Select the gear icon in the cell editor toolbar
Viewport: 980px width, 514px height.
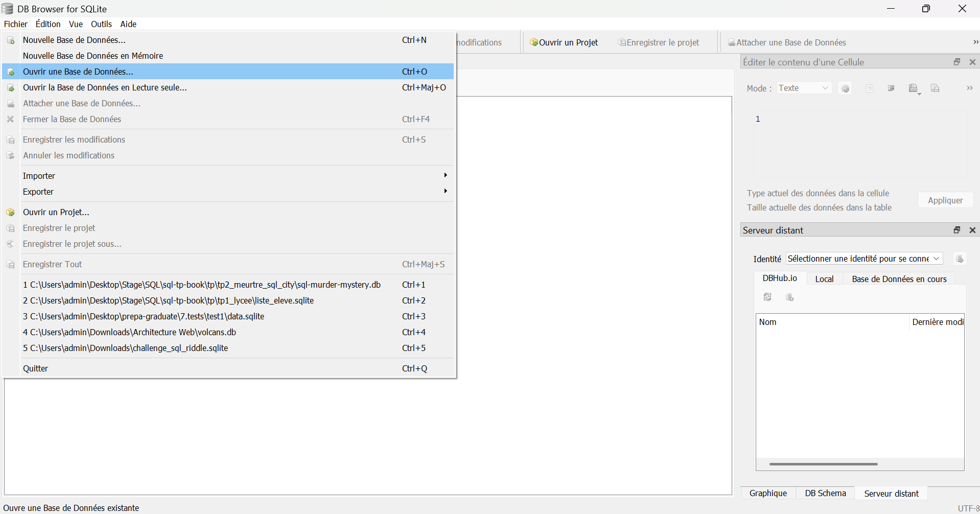coord(845,88)
